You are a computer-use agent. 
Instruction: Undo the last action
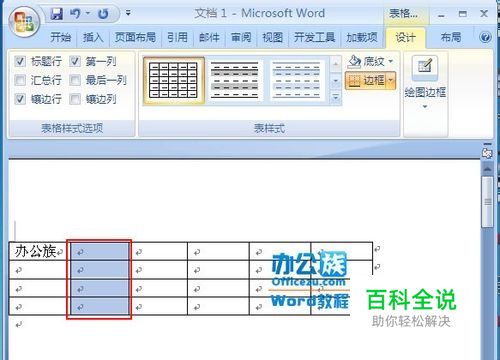coord(75,14)
